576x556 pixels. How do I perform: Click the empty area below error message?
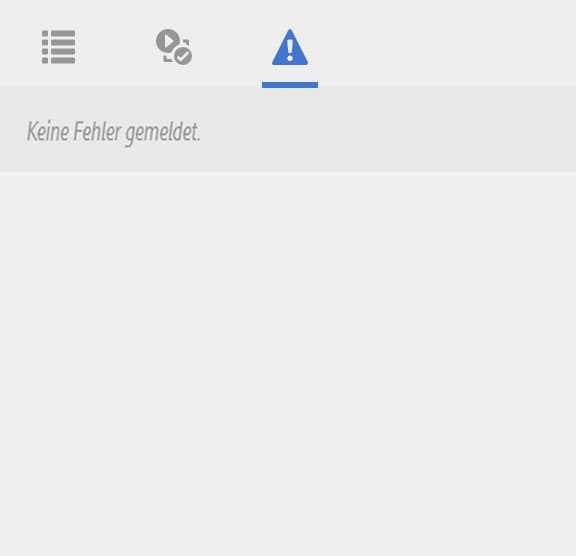(288, 364)
